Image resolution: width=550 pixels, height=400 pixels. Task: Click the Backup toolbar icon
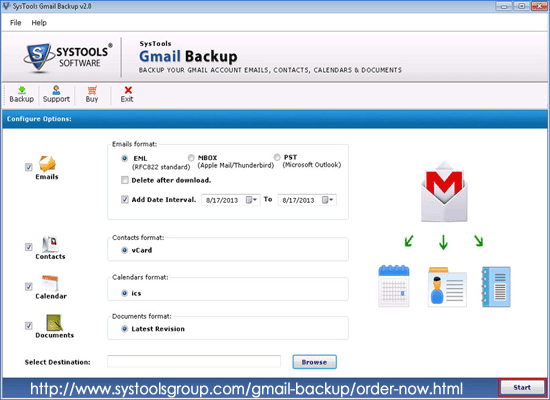(21, 94)
